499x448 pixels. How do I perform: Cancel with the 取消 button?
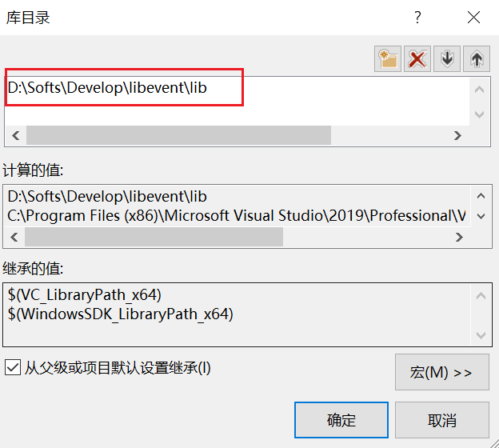coord(442,420)
